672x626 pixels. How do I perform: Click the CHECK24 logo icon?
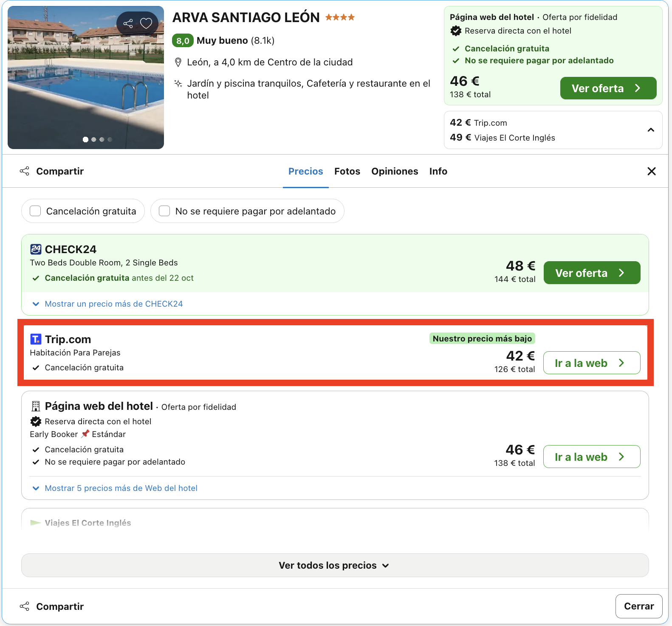[36, 249]
